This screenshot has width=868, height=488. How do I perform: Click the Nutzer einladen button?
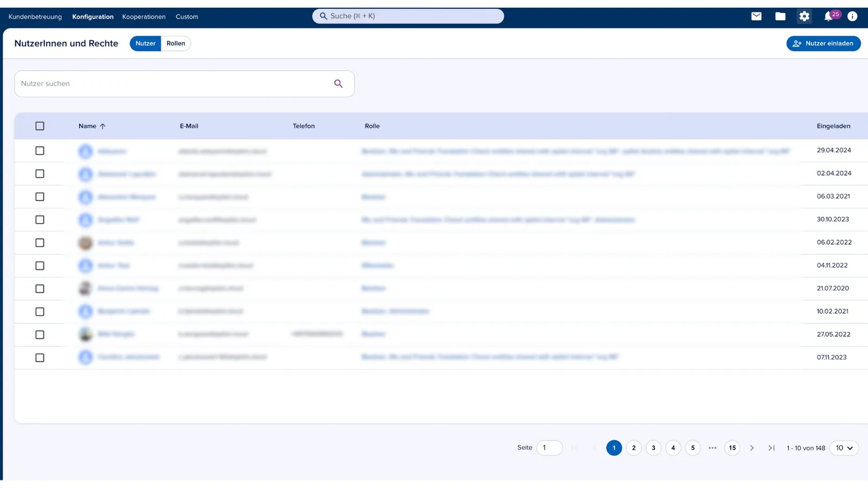pyautogui.click(x=824, y=43)
